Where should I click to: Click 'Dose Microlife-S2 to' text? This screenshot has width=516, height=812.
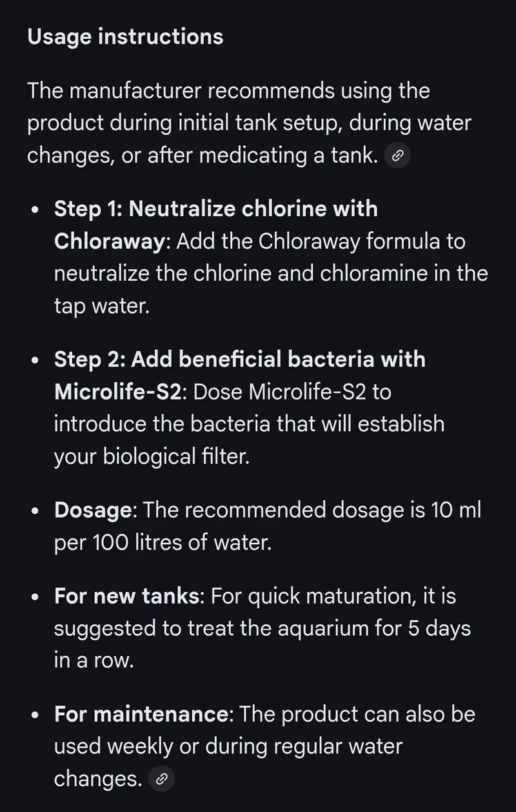pyautogui.click(x=292, y=392)
